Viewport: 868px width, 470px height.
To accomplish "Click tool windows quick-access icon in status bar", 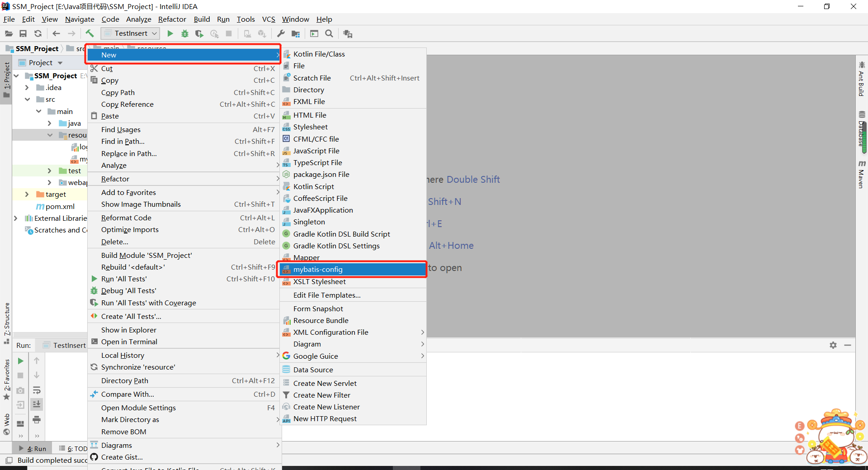I will click(9, 460).
